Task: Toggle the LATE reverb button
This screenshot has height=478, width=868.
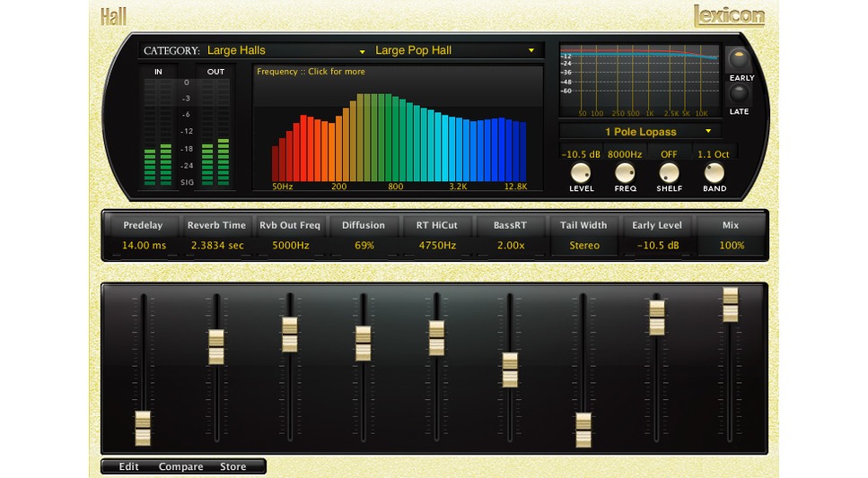Action: 739,93
